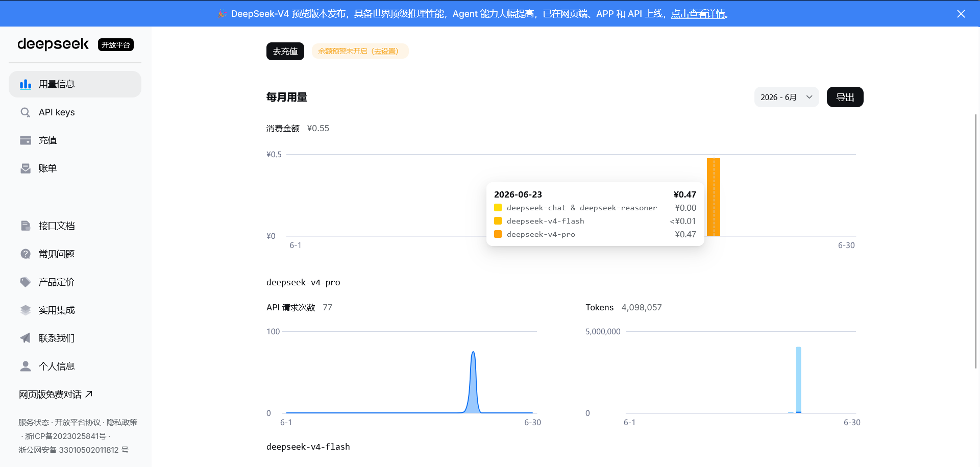Click the light-blue Tokens chart bar
The width and height of the screenshot is (980, 467).
tap(798, 379)
